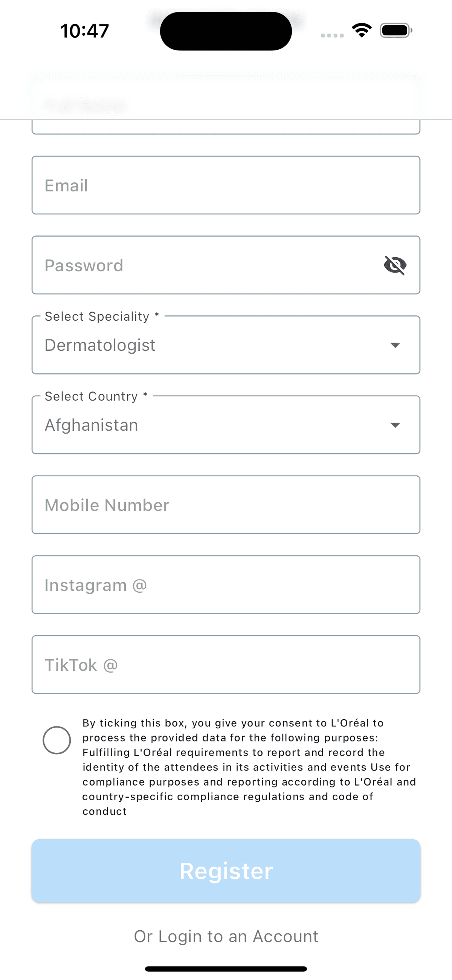Click the Instagram @ handle field

[226, 585]
